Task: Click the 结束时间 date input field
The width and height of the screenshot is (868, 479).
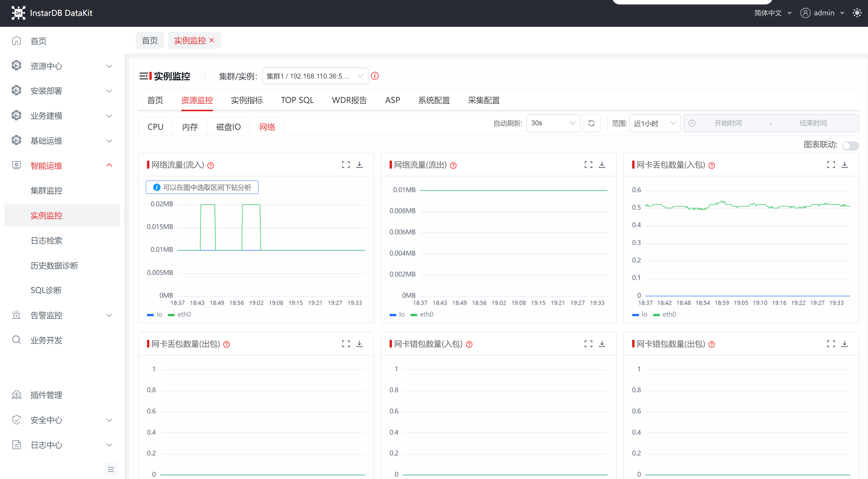Action: 813,123
